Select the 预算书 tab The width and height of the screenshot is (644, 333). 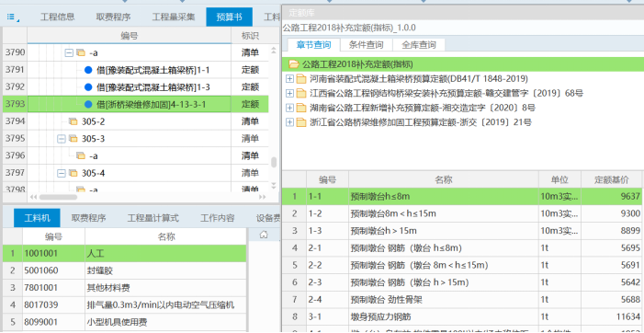[x=229, y=17]
